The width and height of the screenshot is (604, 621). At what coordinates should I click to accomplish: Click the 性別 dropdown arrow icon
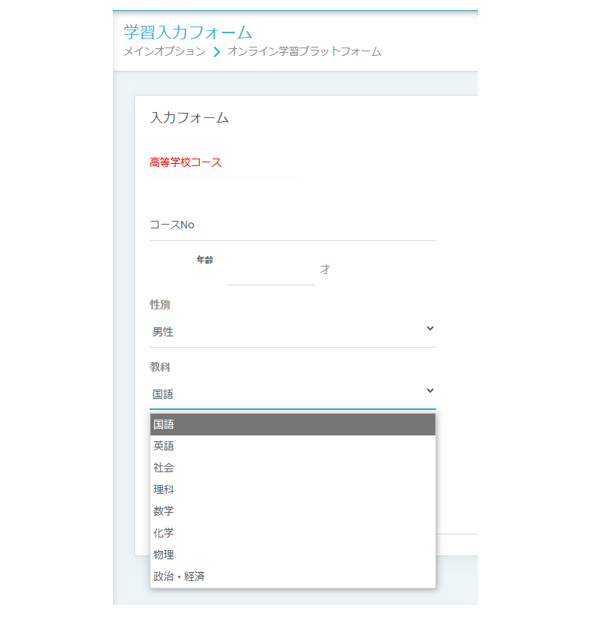point(430,329)
